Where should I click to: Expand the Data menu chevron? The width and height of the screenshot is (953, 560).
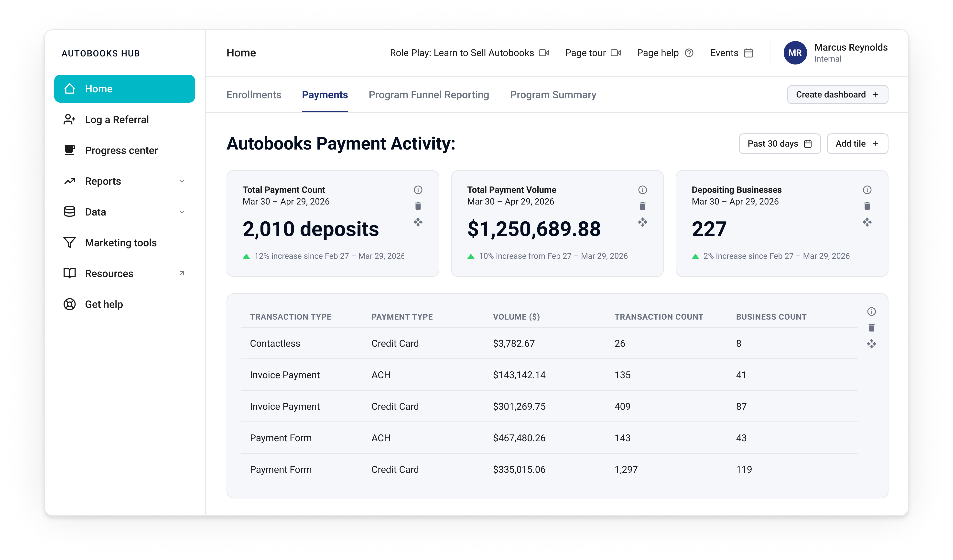pyautogui.click(x=182, y=212)
